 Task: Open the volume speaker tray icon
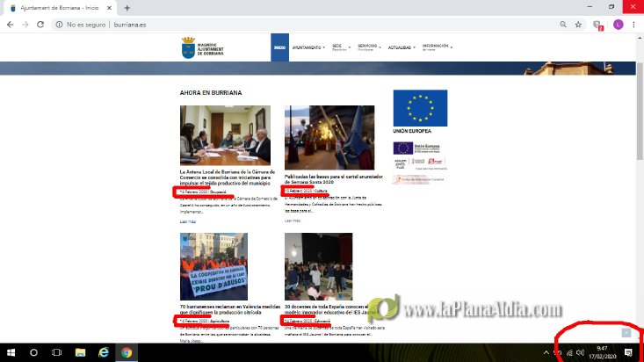(x=581, y=352)
